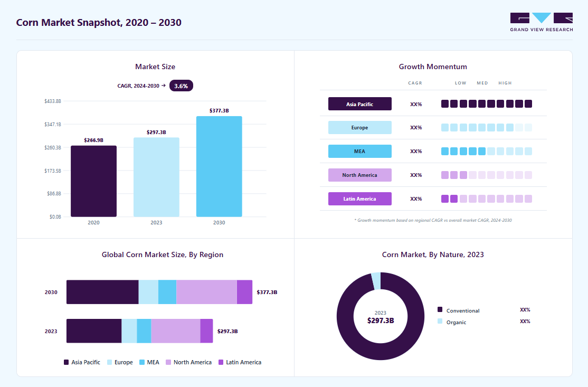Click the Growth Momentum footnote text
Image resolution: width=588 pixels, height=387 pixels.
(x=433, y=220)
